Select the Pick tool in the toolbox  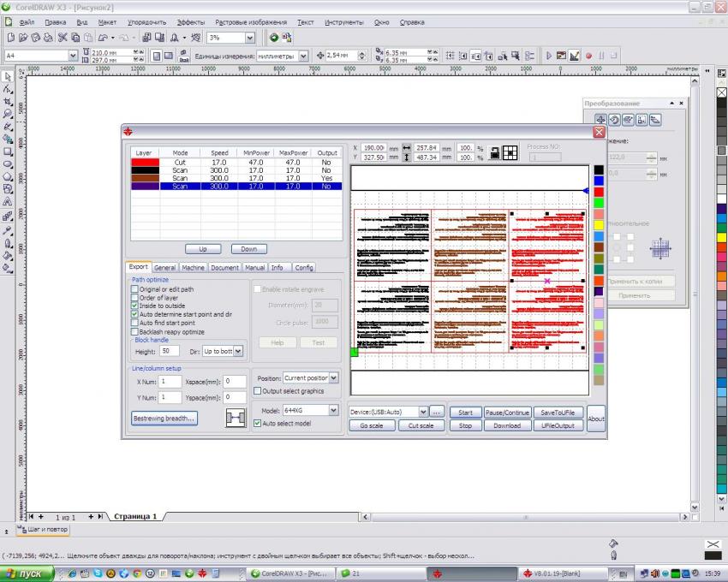coord(8,76)
